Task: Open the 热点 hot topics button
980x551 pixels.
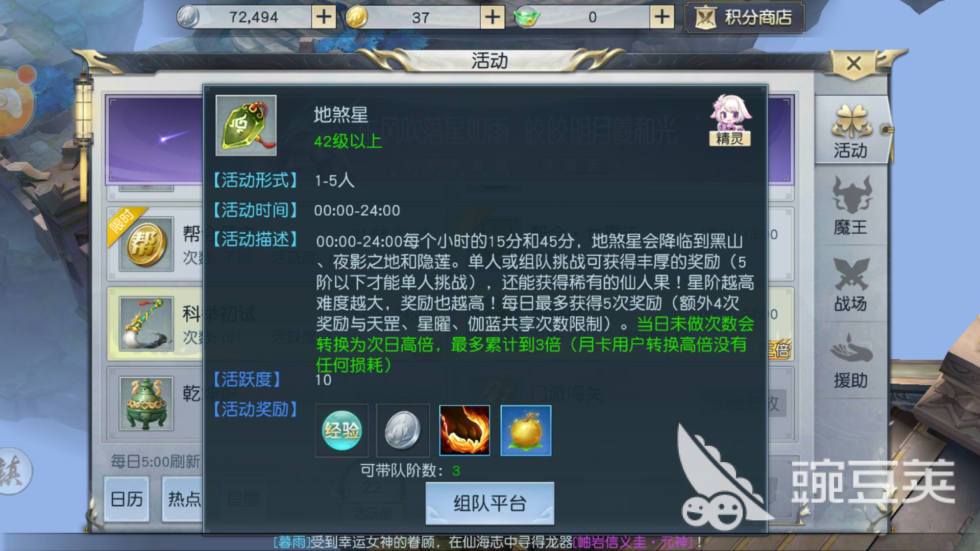Action: click(x=184, y=499)
